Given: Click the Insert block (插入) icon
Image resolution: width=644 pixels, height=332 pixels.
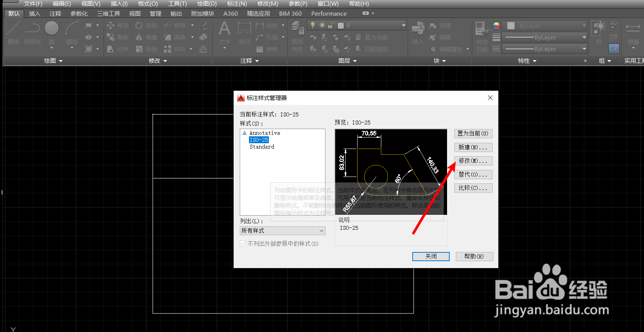Looking at the screenshot, I should pos(418,33).
